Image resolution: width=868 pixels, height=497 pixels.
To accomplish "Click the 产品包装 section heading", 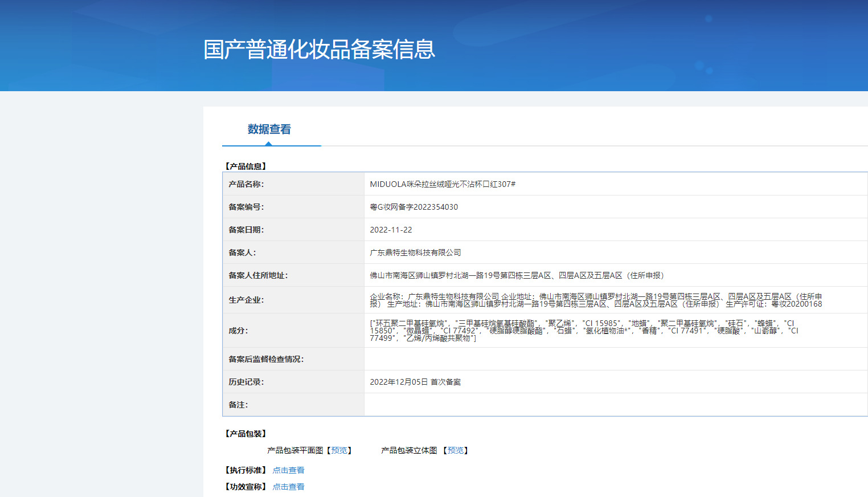I will point(246,434).
